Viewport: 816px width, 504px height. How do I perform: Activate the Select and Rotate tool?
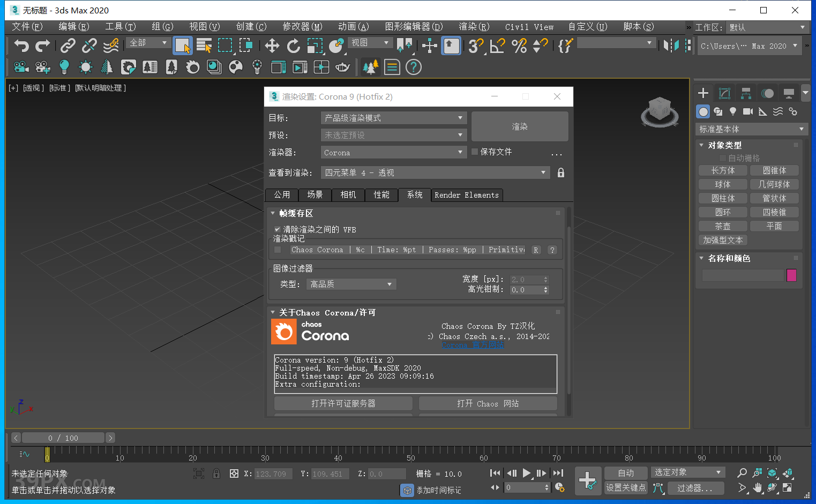tap(294, 46)
